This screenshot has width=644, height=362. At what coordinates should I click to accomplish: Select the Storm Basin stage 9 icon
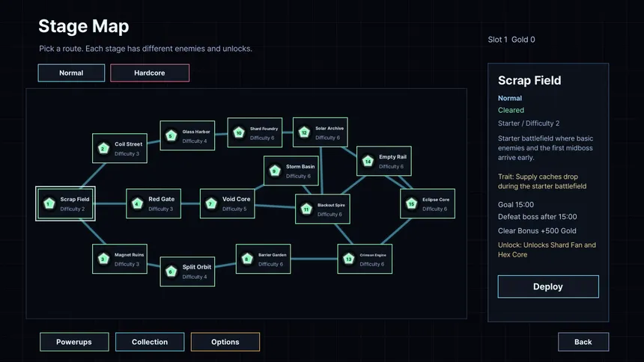[x=275, y=171]
